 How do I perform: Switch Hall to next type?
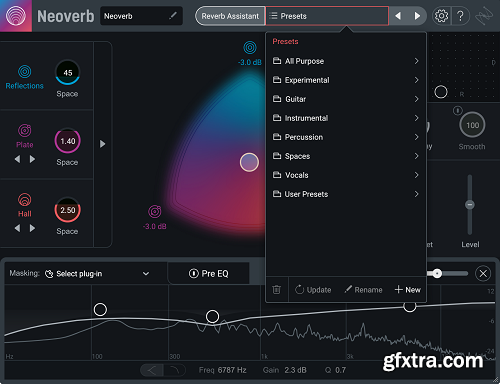32,228
